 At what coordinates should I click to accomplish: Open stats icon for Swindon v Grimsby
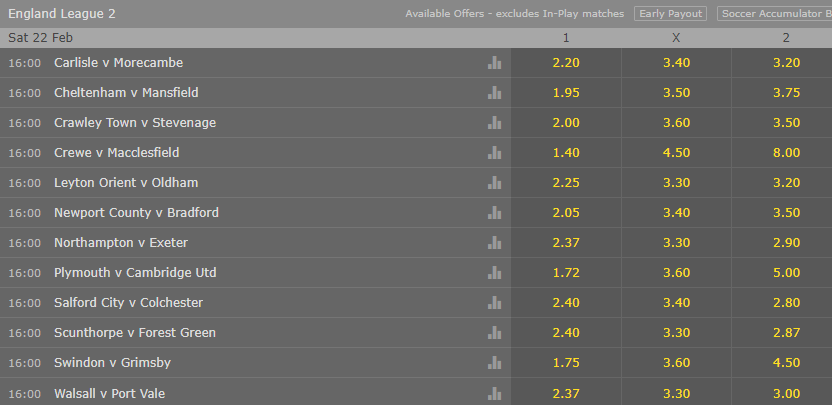click(x=494, y=363)
